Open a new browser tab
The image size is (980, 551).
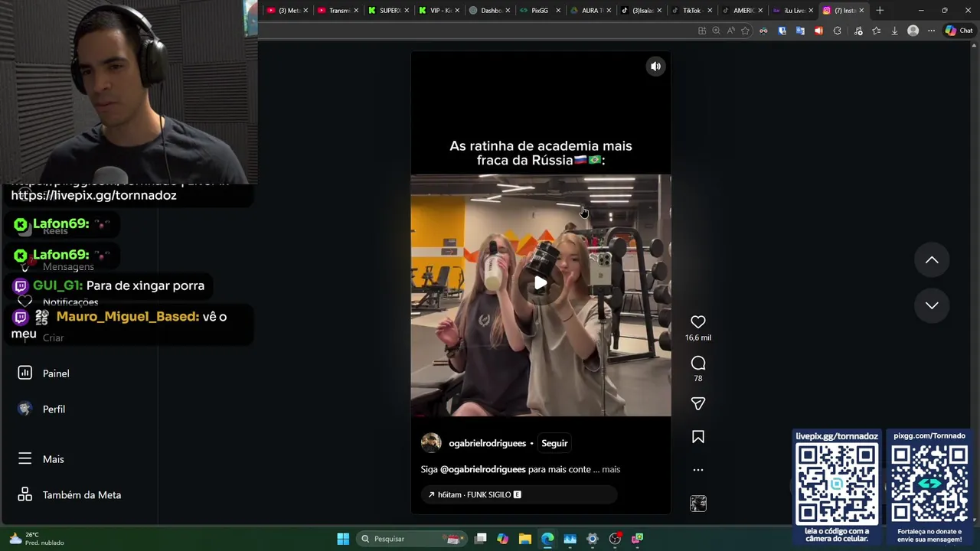pos(880,10)
